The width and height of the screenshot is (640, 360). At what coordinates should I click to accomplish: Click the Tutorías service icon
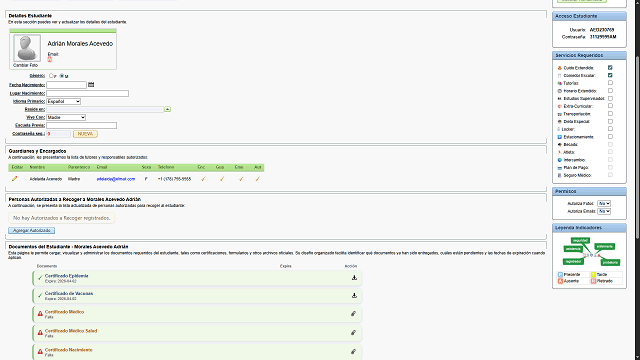pyautogui.click(x=560, y=83)
